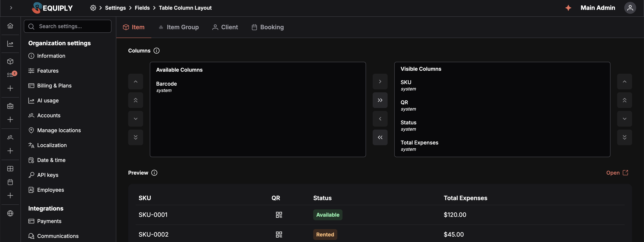Click the settings gear in breadcrumb
Screen dimensions: 644x242
(x=93, y=8)
